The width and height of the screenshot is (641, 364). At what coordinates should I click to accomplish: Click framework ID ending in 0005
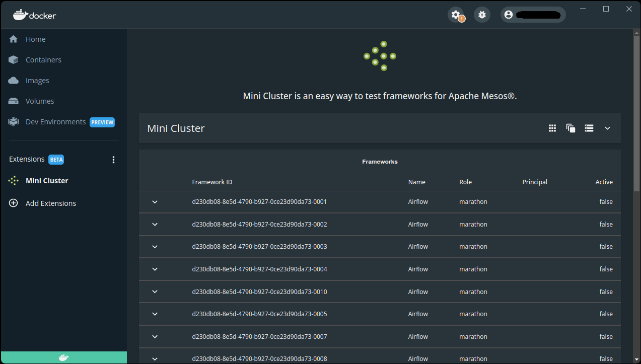click(260, 314)
